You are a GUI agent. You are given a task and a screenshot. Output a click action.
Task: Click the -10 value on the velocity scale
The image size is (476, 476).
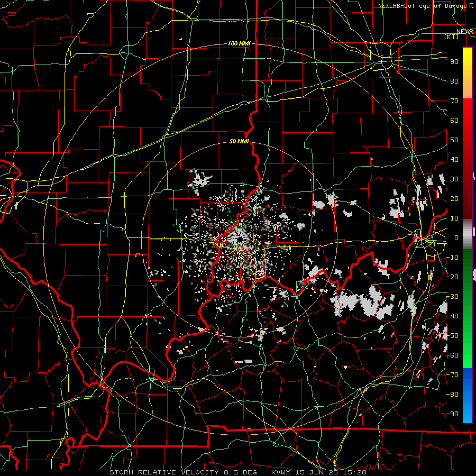coord(453,258)
